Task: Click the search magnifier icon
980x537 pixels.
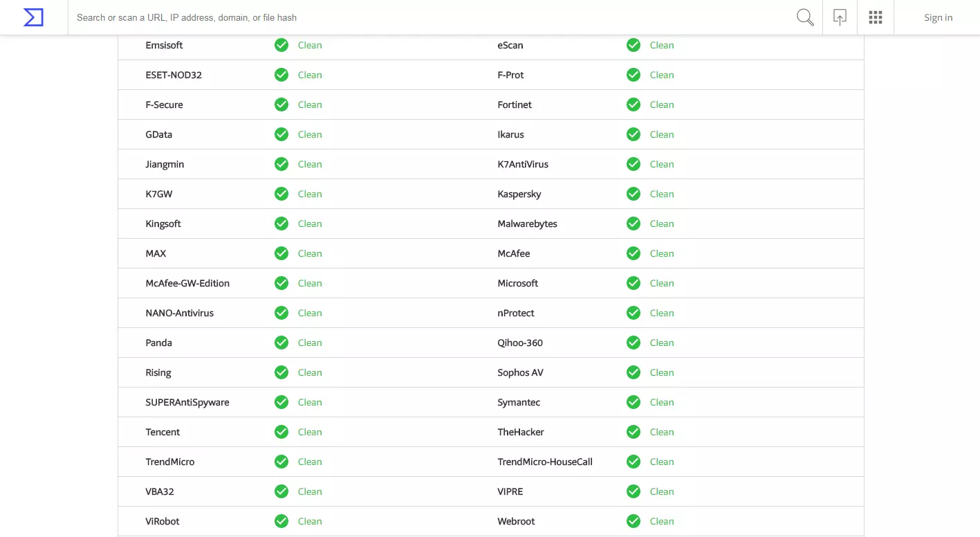Action: 805,17
